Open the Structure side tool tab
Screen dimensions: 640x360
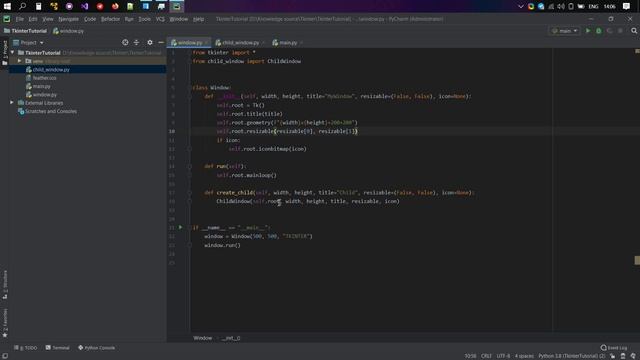click(x=5, y=284)
